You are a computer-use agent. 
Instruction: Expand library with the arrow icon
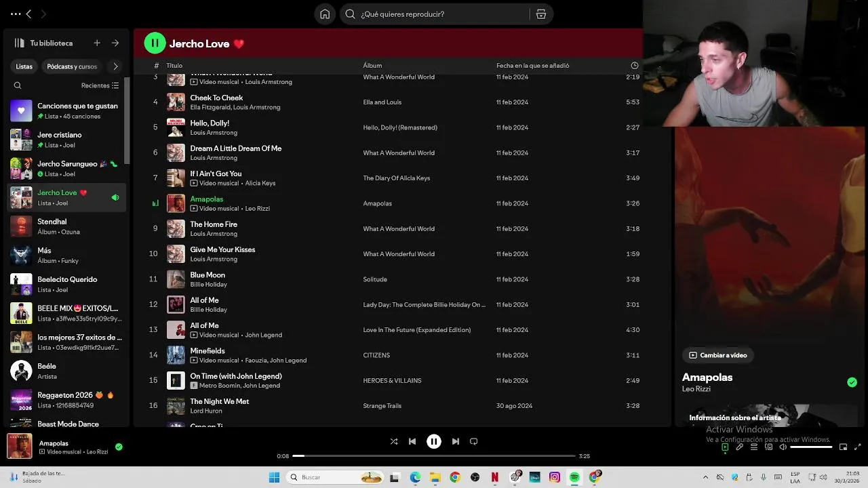coord(115,43)
